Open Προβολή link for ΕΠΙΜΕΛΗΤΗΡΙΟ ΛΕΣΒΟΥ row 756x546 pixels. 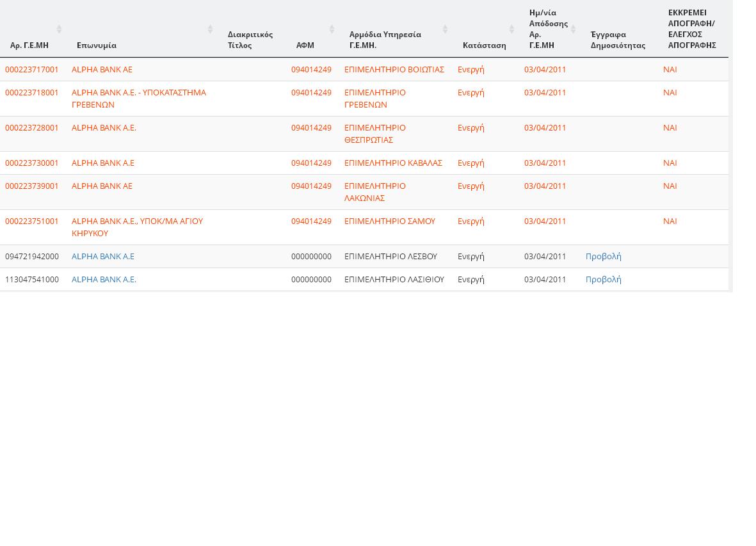(603, 256)
